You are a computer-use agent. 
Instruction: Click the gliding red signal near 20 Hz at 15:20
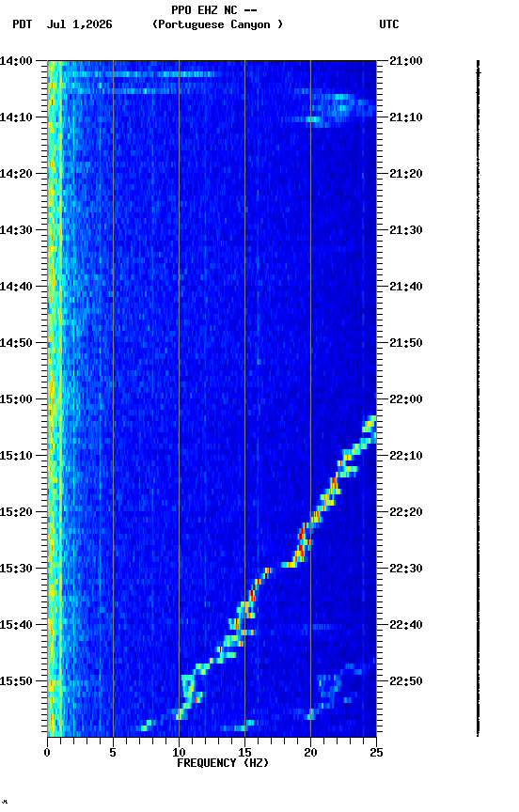click(315, 516)
